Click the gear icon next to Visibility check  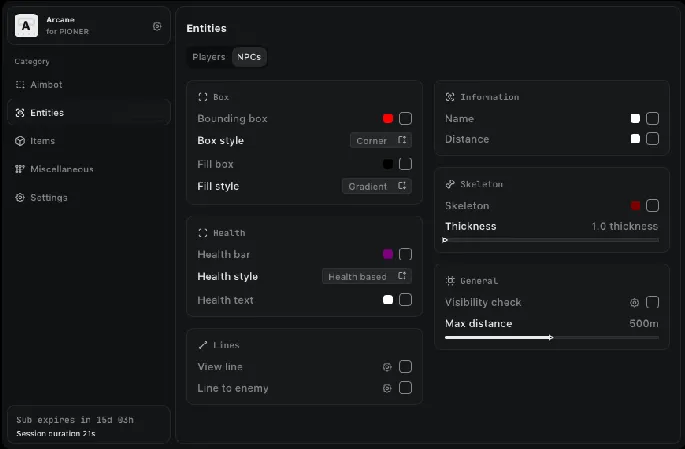[634, 302]
